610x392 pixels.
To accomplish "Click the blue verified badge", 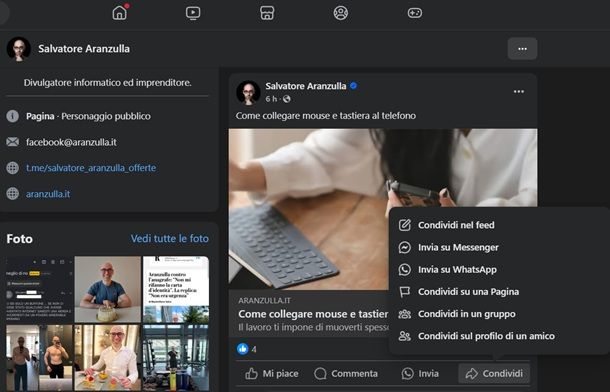I will click(354, 86).
